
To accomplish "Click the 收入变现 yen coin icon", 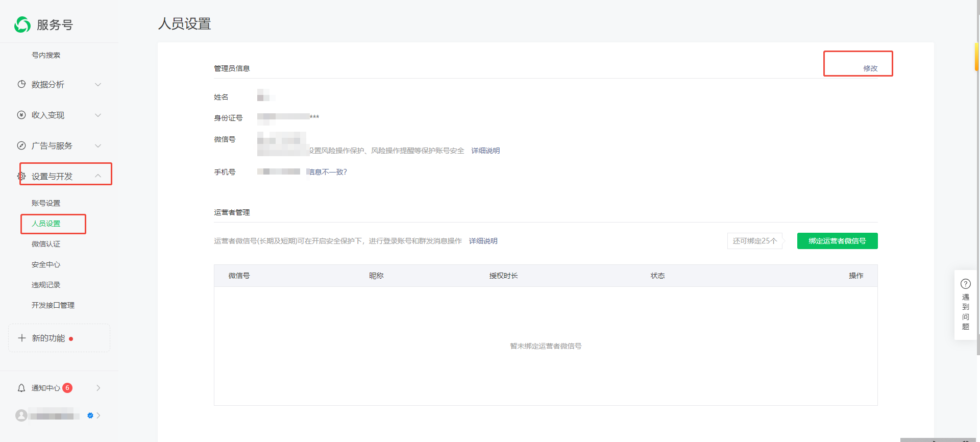I will click(x=21, y=115).
